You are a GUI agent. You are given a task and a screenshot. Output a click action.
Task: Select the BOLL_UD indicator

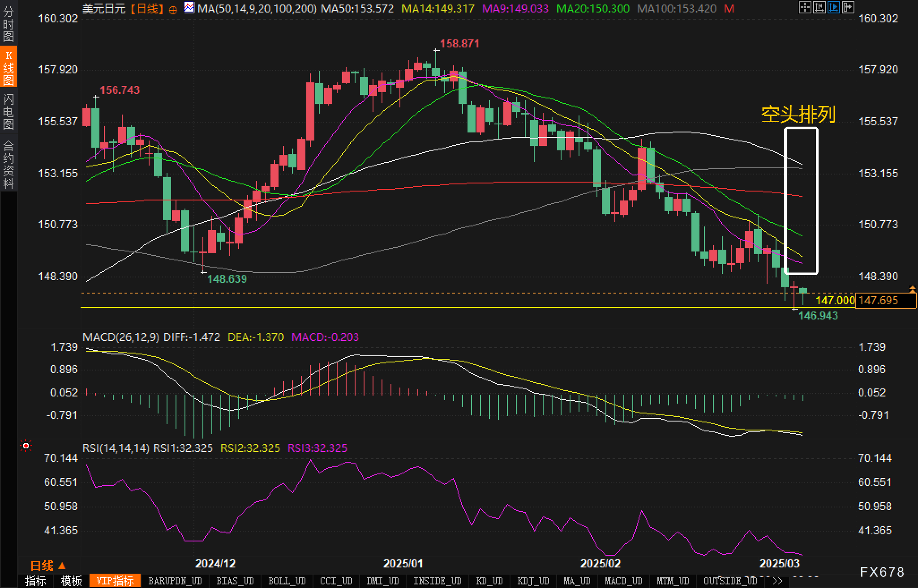tap(287, 581)
